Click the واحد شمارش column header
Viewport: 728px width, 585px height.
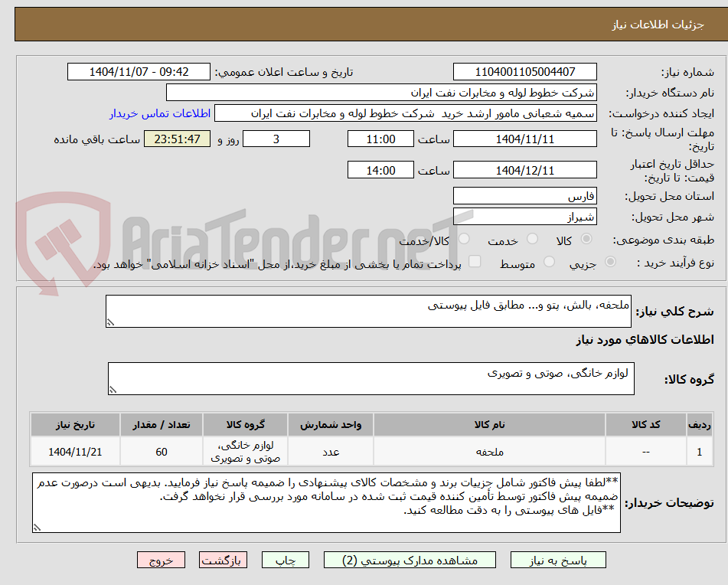[x=331, y=424]
